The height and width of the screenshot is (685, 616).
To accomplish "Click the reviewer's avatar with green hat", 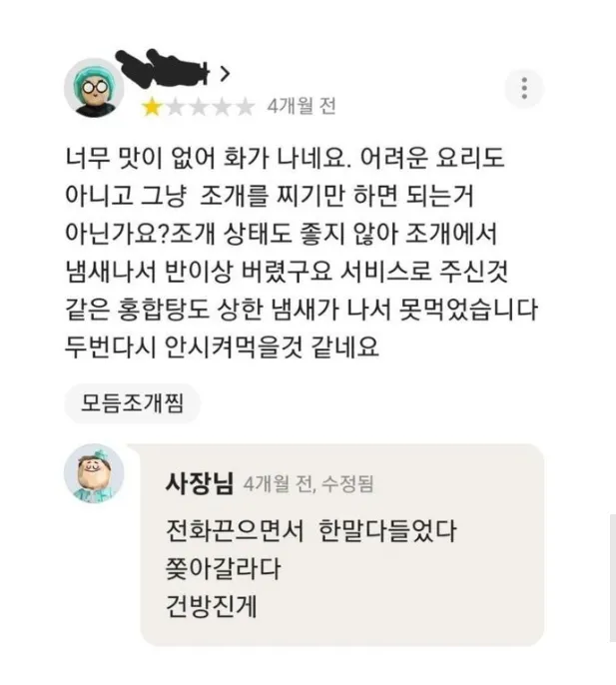I will (94, 88).
